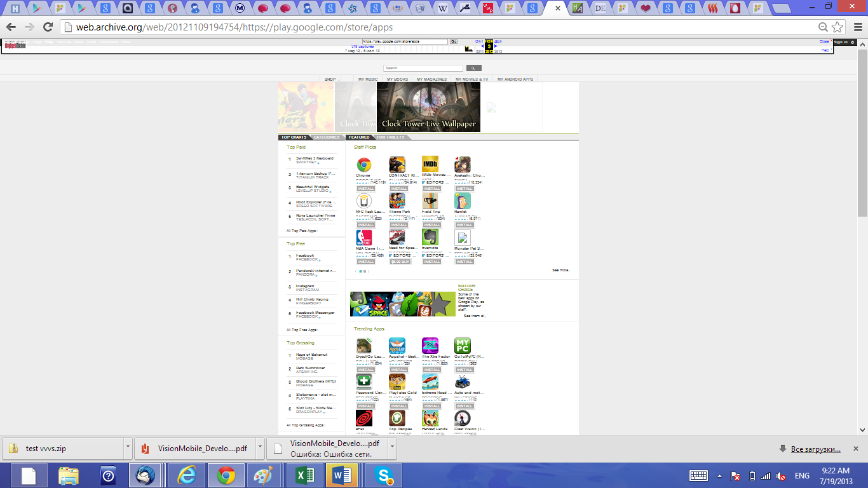Open the See more link in Staff Picks

(560, 270)
